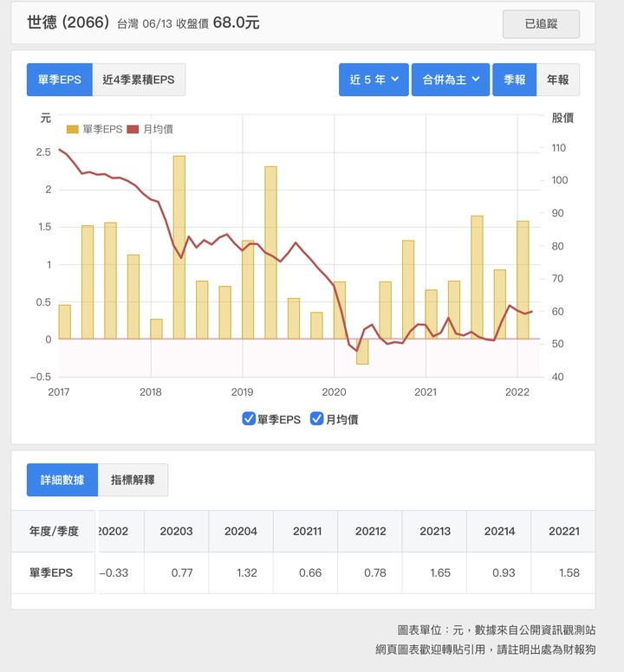Image resolution: width=624 pixels, height=672 pixels.
Task: Click the EPS value 1.65
Action: point(440,573)
